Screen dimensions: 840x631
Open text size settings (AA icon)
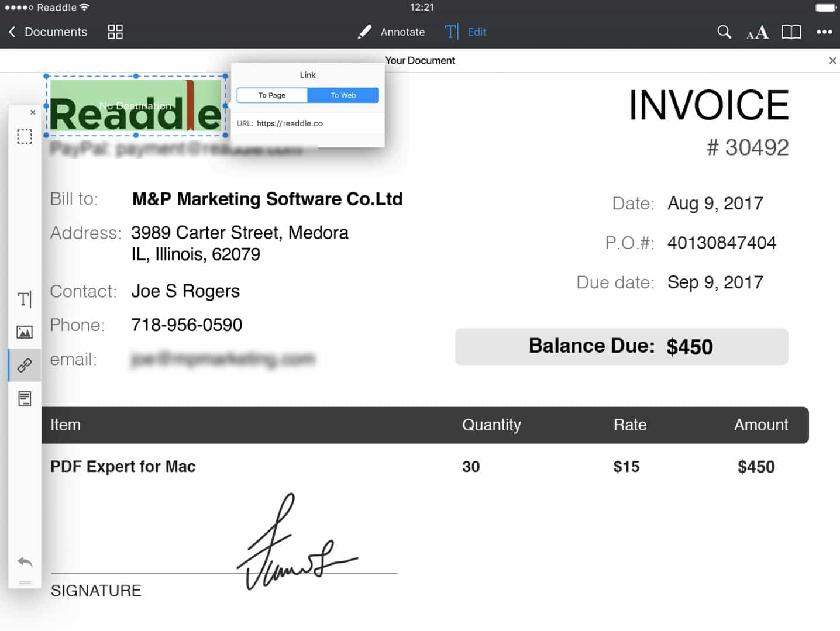pos(758,32)
